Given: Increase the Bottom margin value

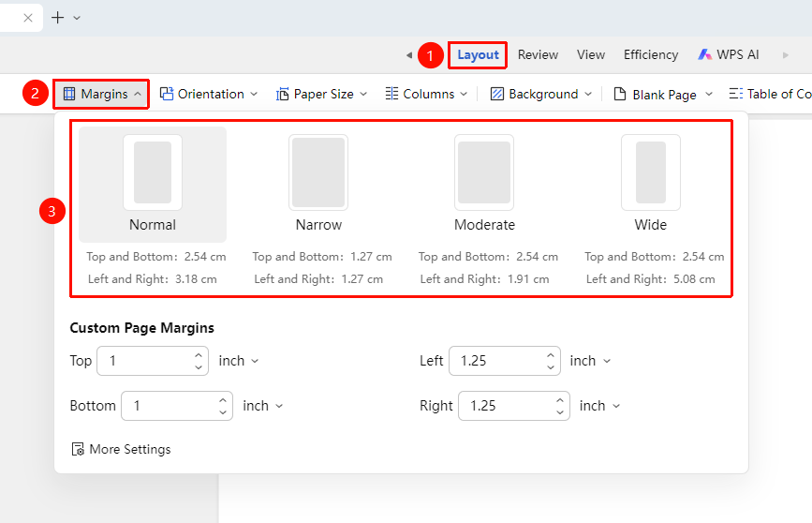Looking at the screenshot, I should point(223,400).
